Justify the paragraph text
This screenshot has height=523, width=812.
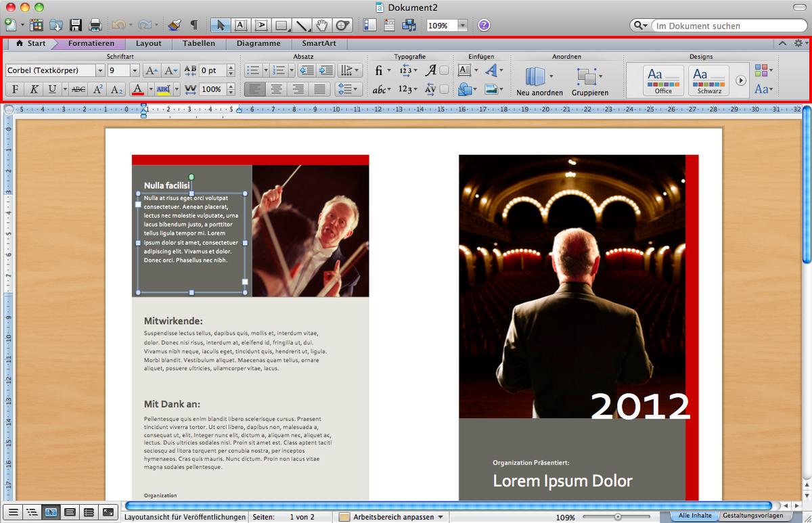319,89
